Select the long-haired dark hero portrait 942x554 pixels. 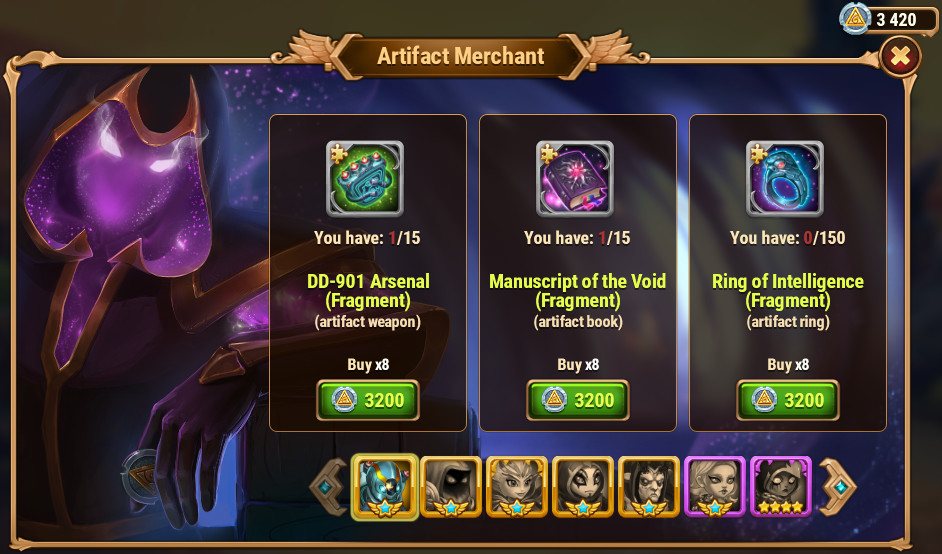click(x=649, y=487)
